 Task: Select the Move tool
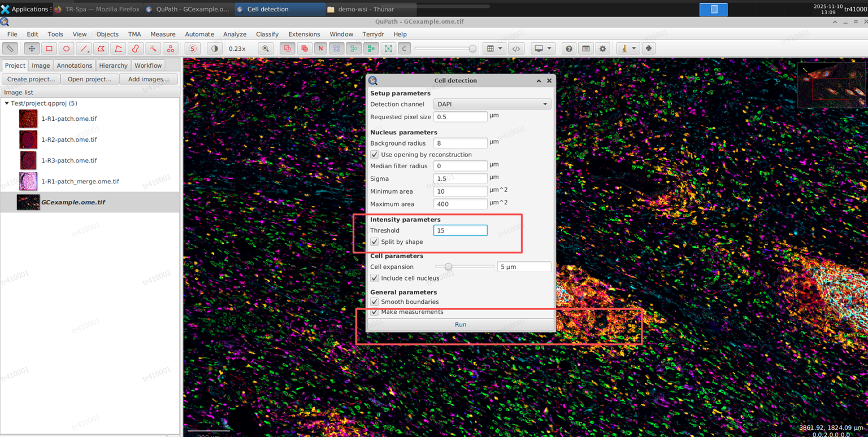pos(32,49)
